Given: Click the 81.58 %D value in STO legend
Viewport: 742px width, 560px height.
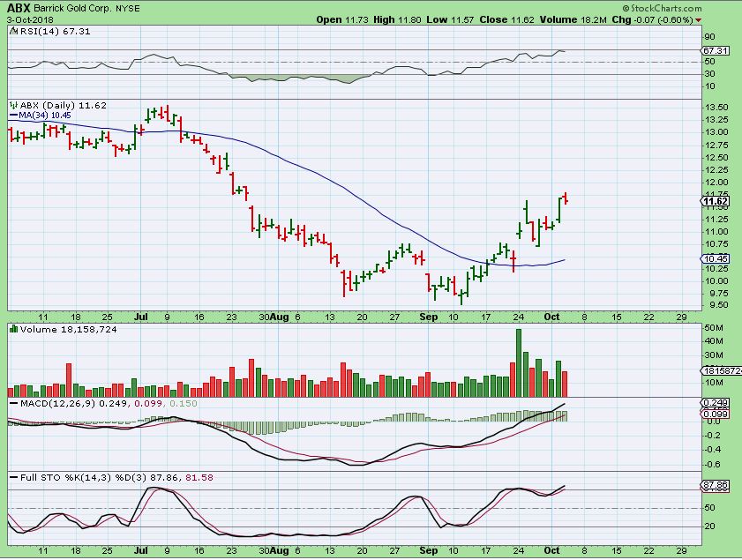Looking at the screenshot, I should (199, 478).
